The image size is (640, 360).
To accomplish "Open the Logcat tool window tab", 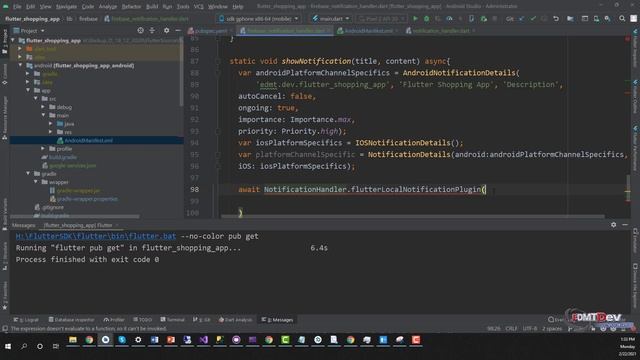I will pos(26,320).
